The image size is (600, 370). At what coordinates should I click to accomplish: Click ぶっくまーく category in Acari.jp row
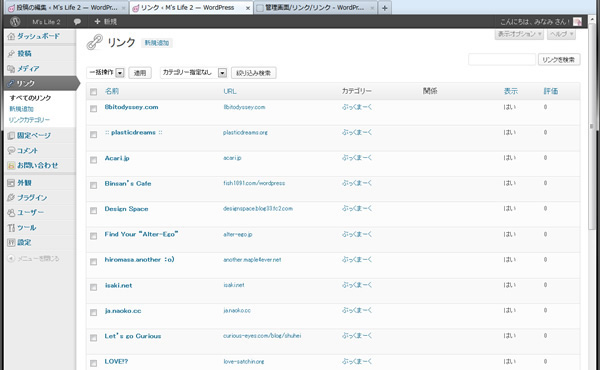pos(357,158)
